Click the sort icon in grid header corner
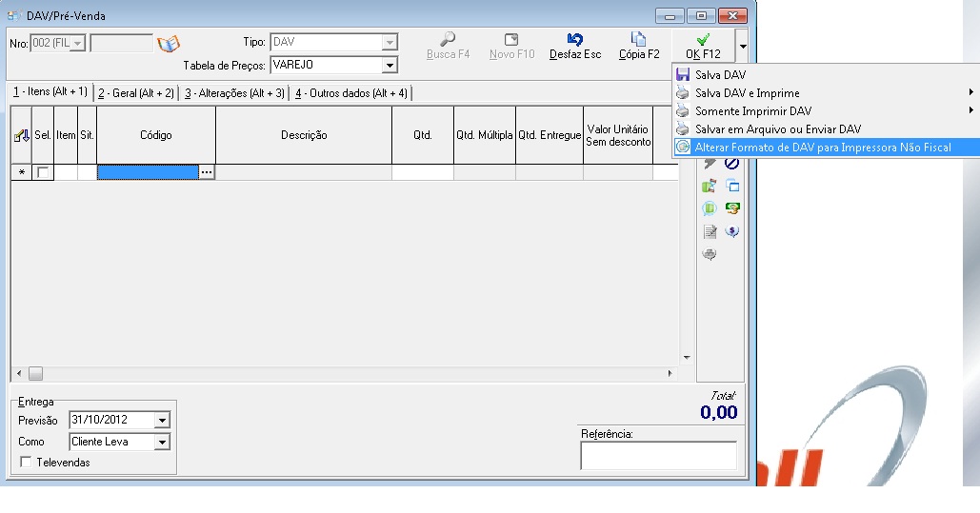Viewport: 980px width, 513px height. pyautogui.click(x=21, y=135)
